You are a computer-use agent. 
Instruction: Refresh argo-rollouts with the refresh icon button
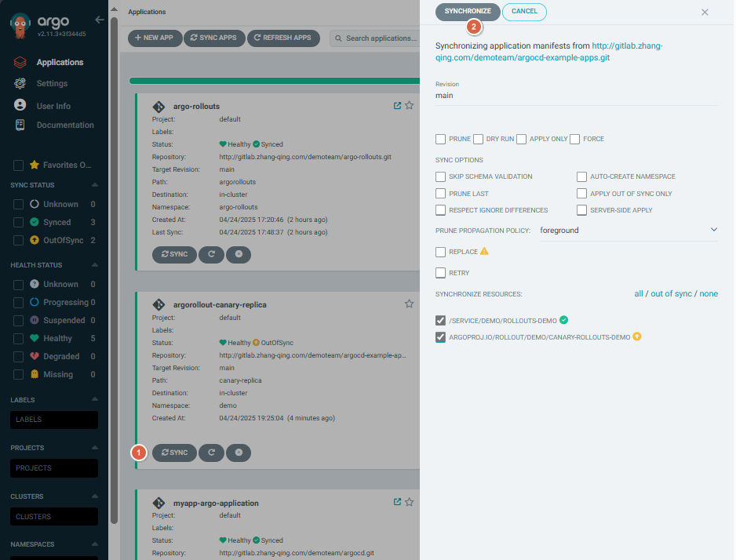[211, 254]
